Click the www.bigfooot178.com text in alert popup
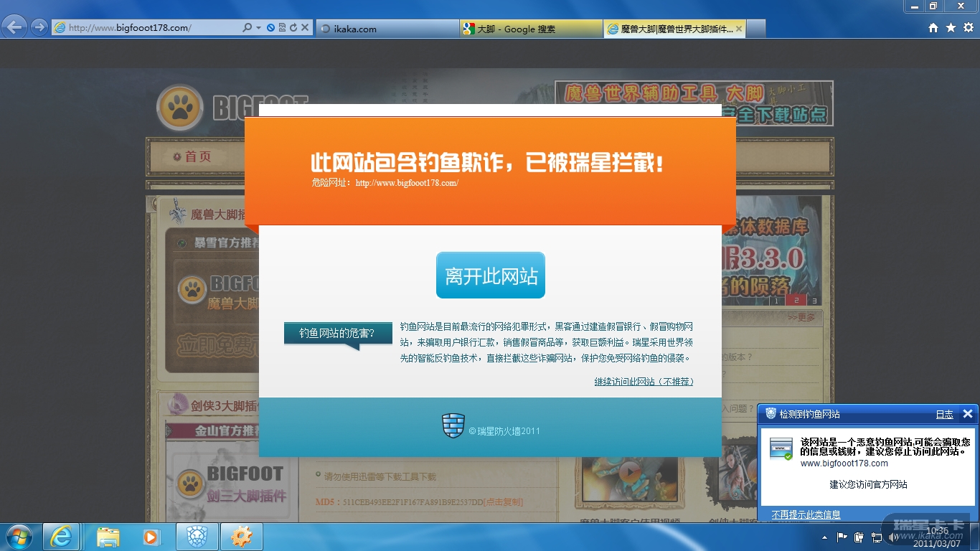Screen dimensions: 980x551 (844, 463)
